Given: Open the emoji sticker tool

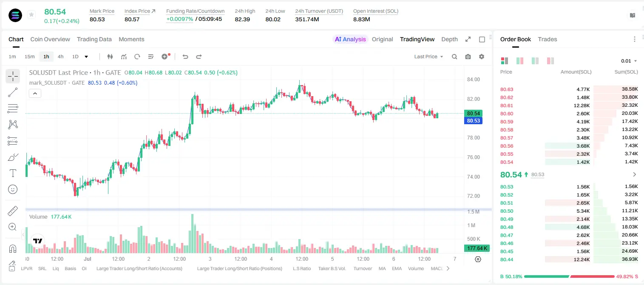Looking at the screenshot, I should [x=13, y=189].
